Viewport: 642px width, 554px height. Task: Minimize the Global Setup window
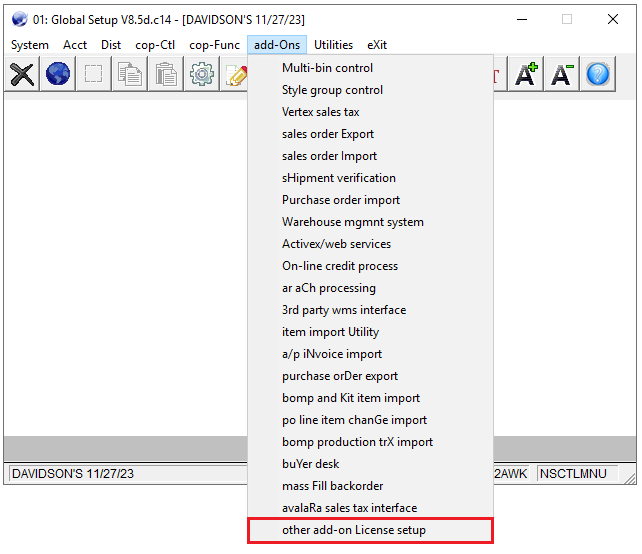522,19
